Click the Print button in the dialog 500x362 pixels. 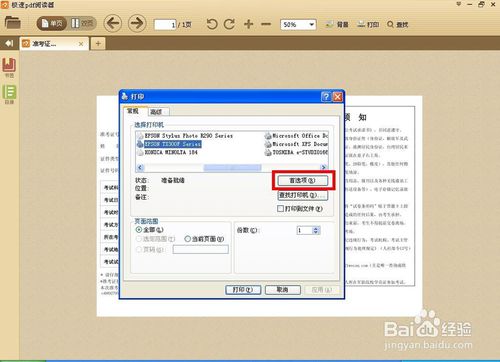[243, 290]
